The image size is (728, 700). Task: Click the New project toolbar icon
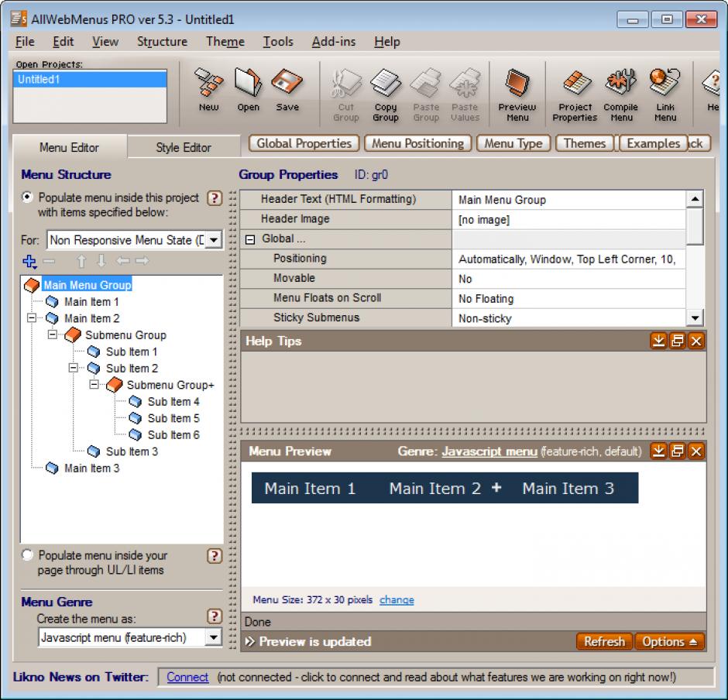click(208, 90)
